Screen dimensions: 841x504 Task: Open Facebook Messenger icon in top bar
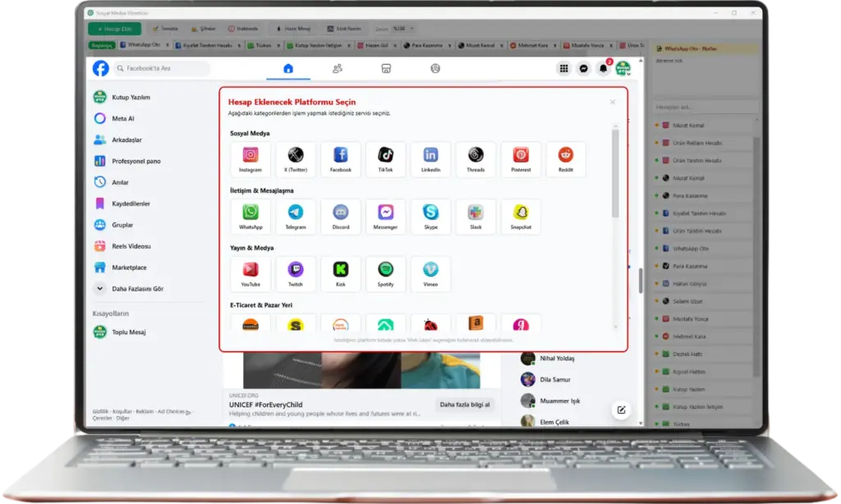pyautogui.click(x=584, y=68)
